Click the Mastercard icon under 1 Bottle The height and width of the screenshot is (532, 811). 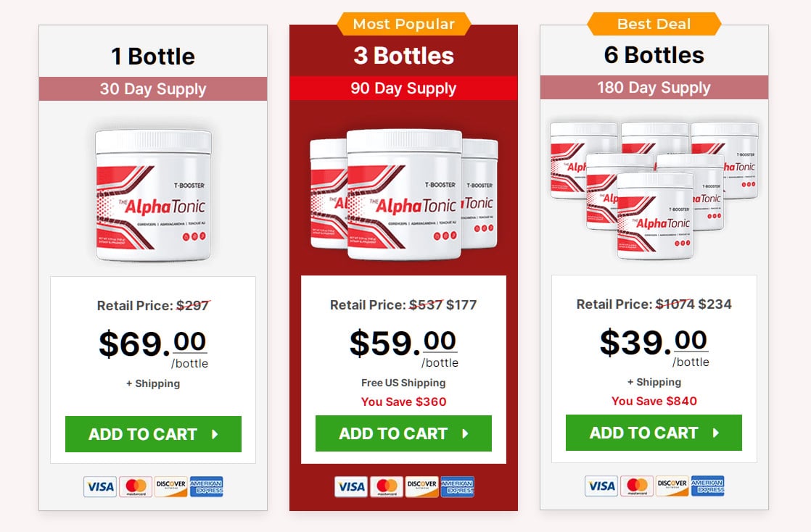click(x=135, y=486)
